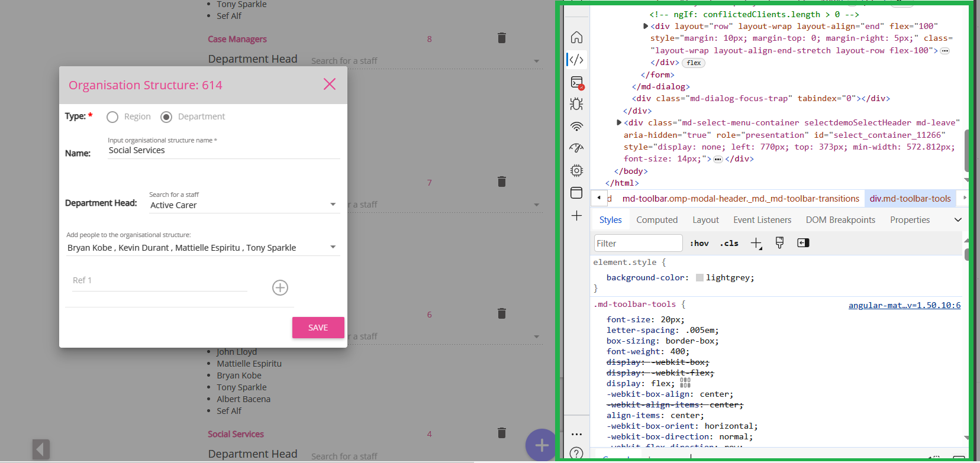
Task: Click the Social Services heading link
Action: pyautogui.click(x=236, y=434)
